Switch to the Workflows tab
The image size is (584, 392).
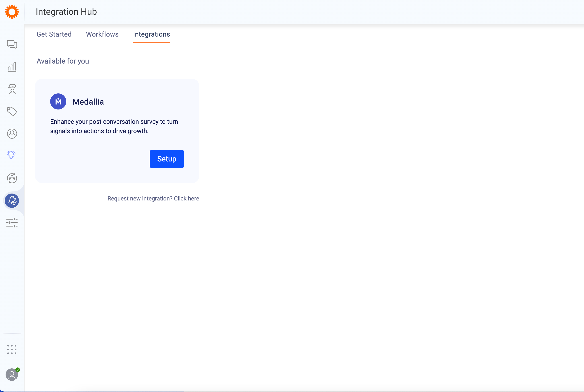click(x=102, y=34)
